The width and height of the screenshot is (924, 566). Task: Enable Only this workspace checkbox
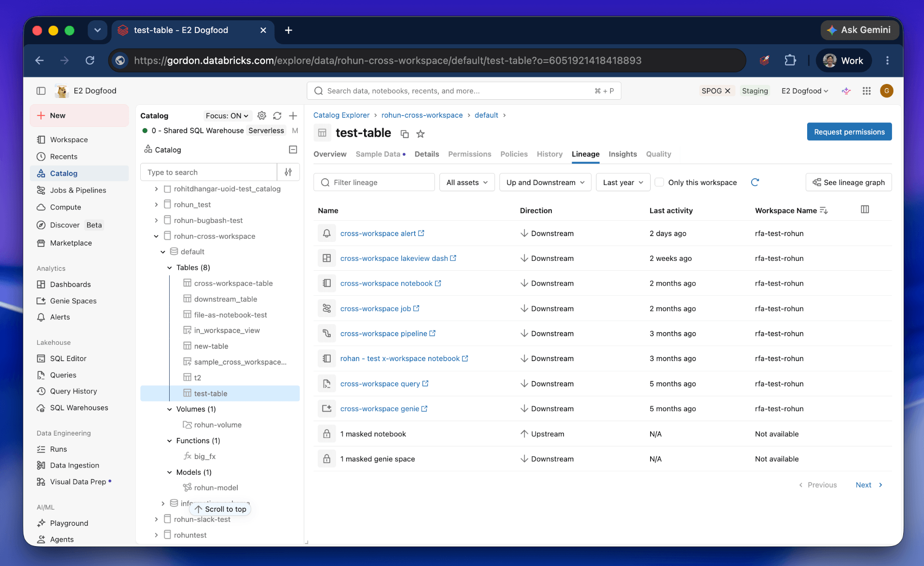click(659, 182)
